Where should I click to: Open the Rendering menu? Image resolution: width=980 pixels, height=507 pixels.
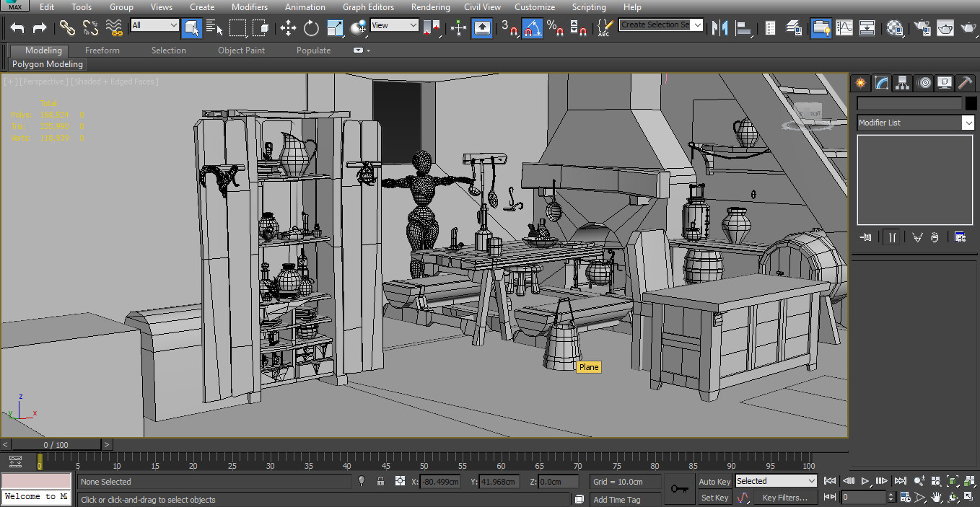tap(430, 7)
